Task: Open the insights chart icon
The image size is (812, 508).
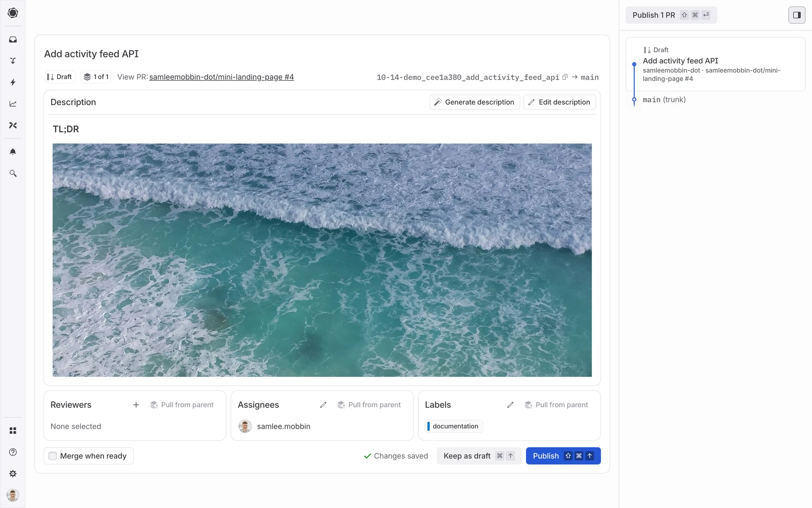Action: coord(13,104)
